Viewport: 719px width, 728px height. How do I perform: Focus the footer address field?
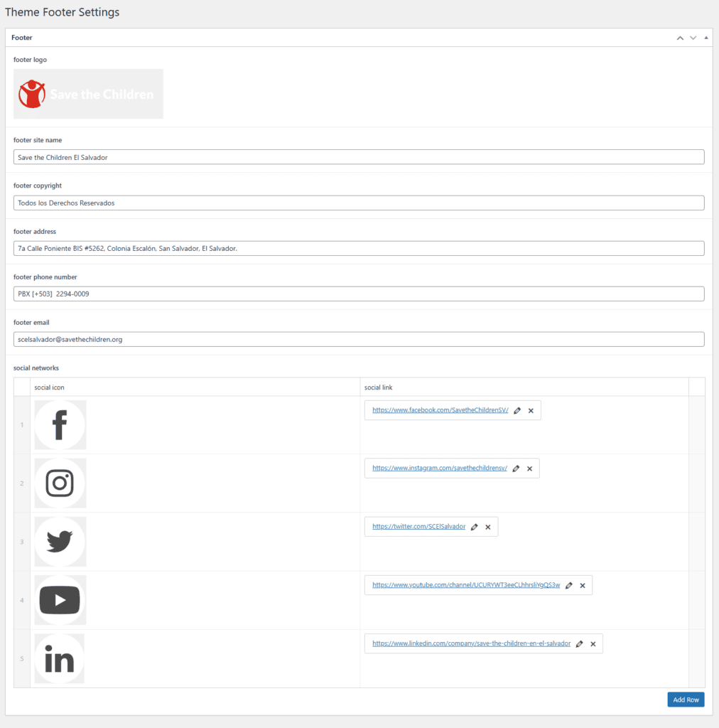click(x=359, y=248)
